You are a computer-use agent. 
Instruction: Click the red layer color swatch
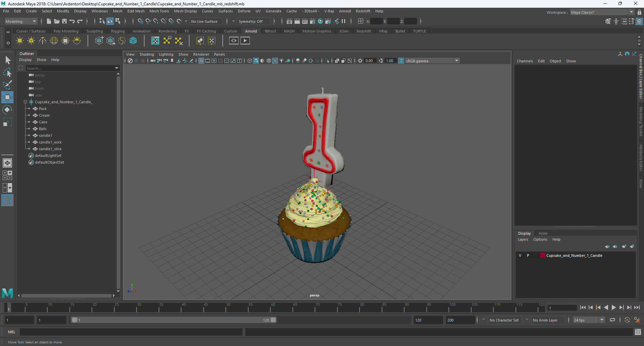click(x=542, y=255)
